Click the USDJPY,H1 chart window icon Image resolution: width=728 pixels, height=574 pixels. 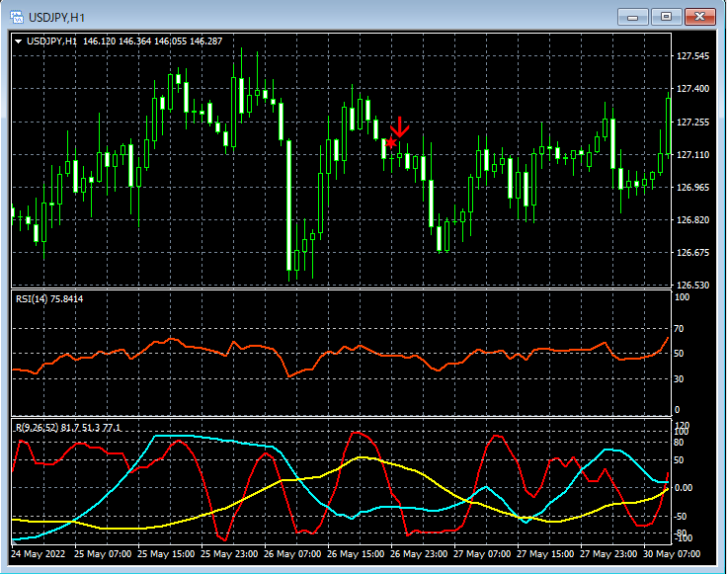tap(16, 18)
